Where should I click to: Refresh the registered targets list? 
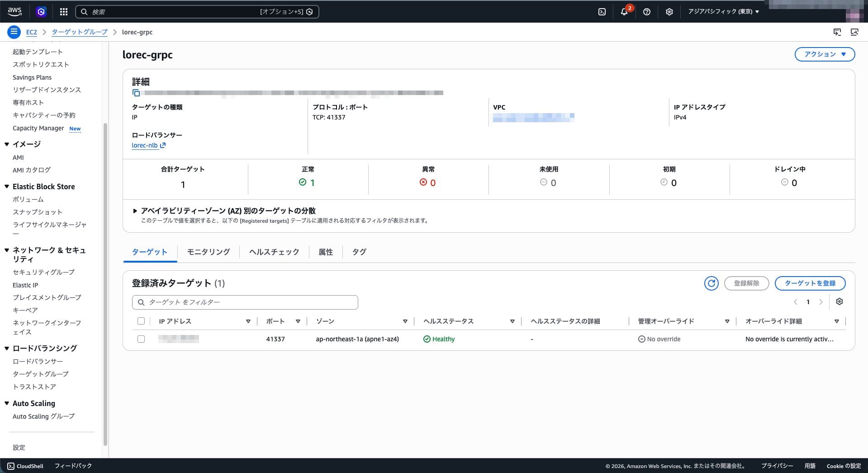pos(711,283)
